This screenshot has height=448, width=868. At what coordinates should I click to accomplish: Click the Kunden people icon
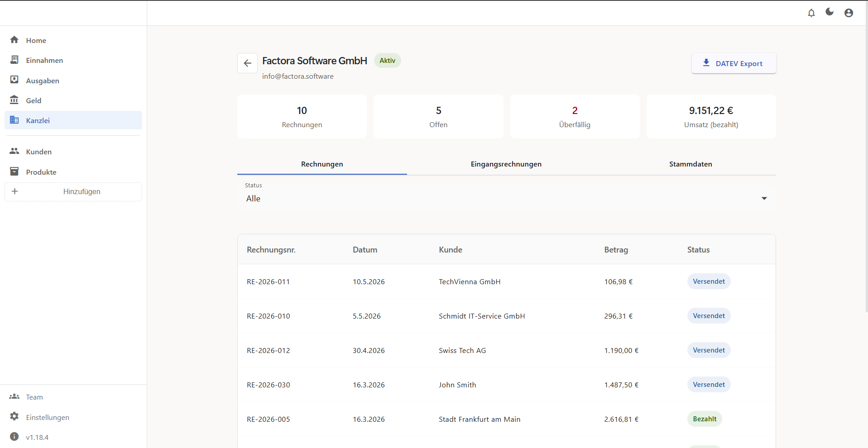(x=14, y=151)
